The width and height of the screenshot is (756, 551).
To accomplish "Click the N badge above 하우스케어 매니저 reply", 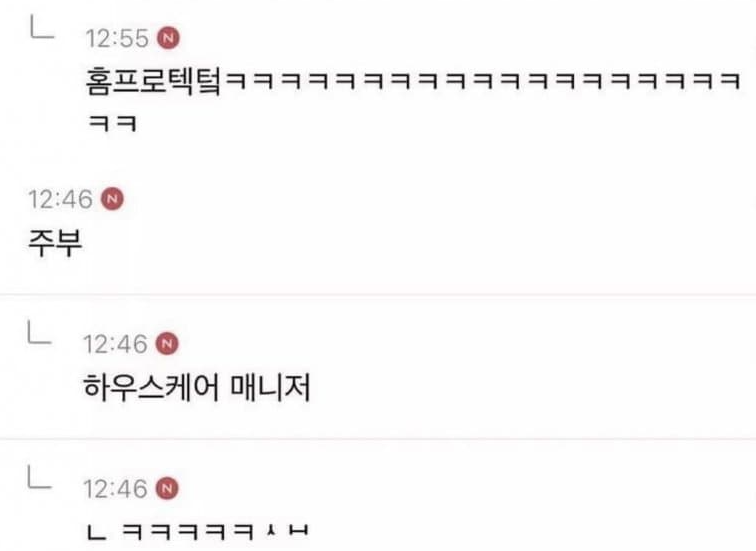I will tap(167, 343).
